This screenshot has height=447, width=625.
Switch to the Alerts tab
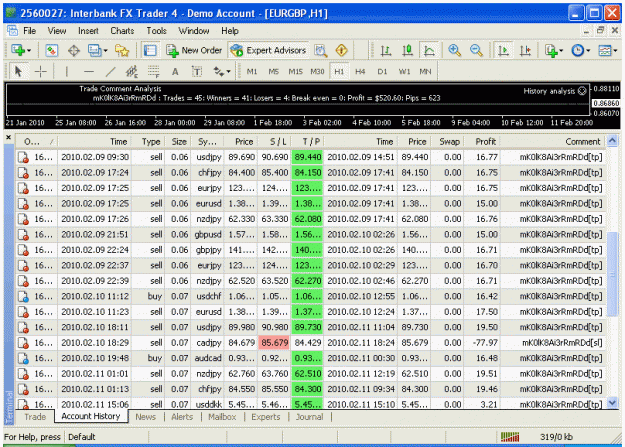click(182, 417)
